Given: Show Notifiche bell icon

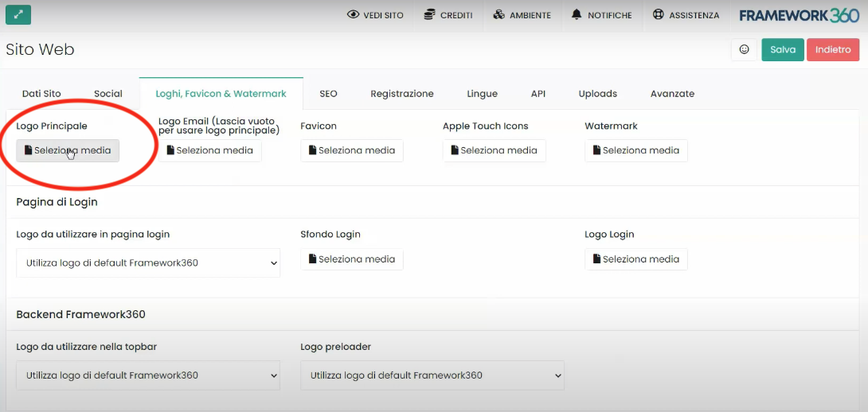Looking at the screenshot, I should [577, 15].
